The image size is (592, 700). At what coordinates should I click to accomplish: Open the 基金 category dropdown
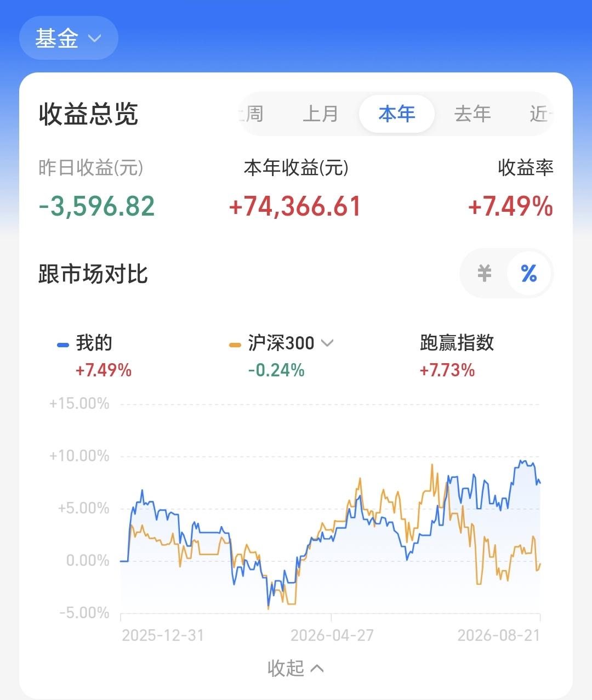[69, 38]
